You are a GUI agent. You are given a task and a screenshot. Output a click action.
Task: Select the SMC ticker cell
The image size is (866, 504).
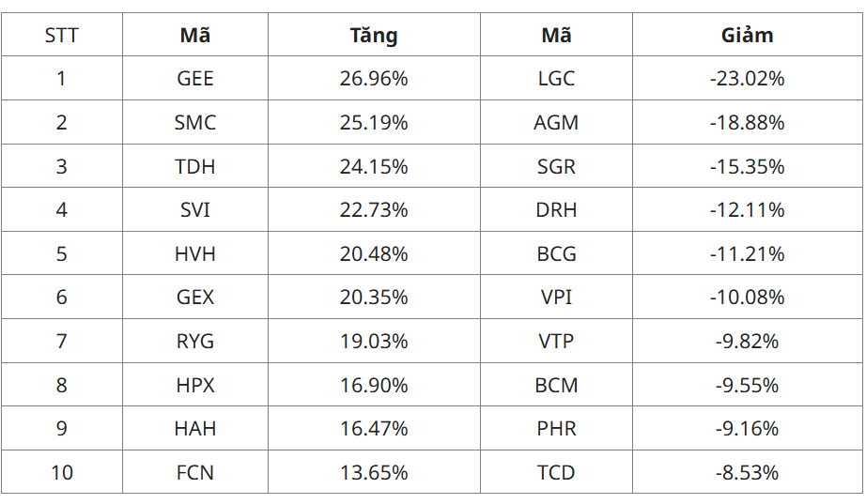pos(195,123)
